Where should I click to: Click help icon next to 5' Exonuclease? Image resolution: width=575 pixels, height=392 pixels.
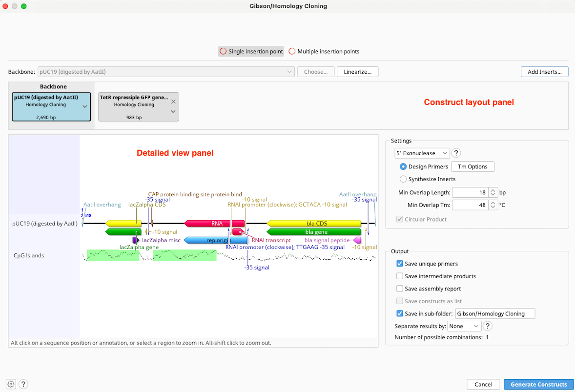(456, 153)
